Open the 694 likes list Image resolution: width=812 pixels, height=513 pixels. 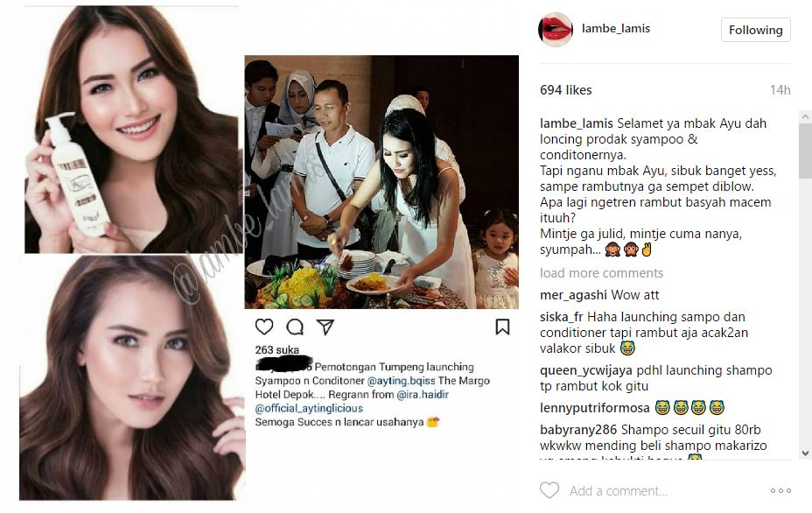pyautogui.click(x=565, y=90)
